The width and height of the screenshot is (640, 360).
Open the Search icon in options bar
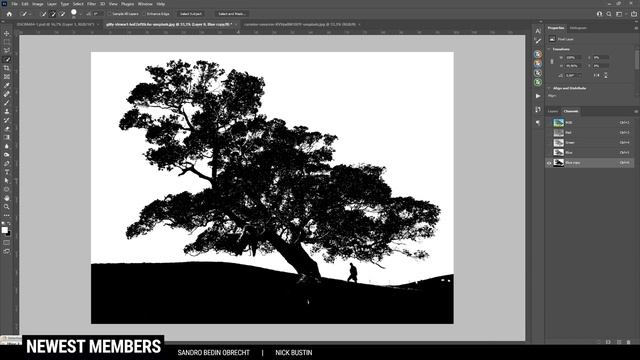coord(609,14)
